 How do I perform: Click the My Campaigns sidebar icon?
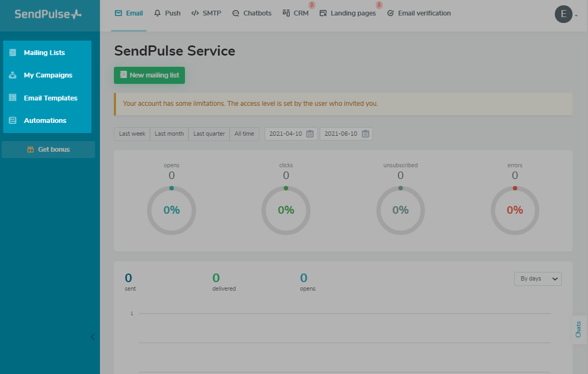point(13,75)
